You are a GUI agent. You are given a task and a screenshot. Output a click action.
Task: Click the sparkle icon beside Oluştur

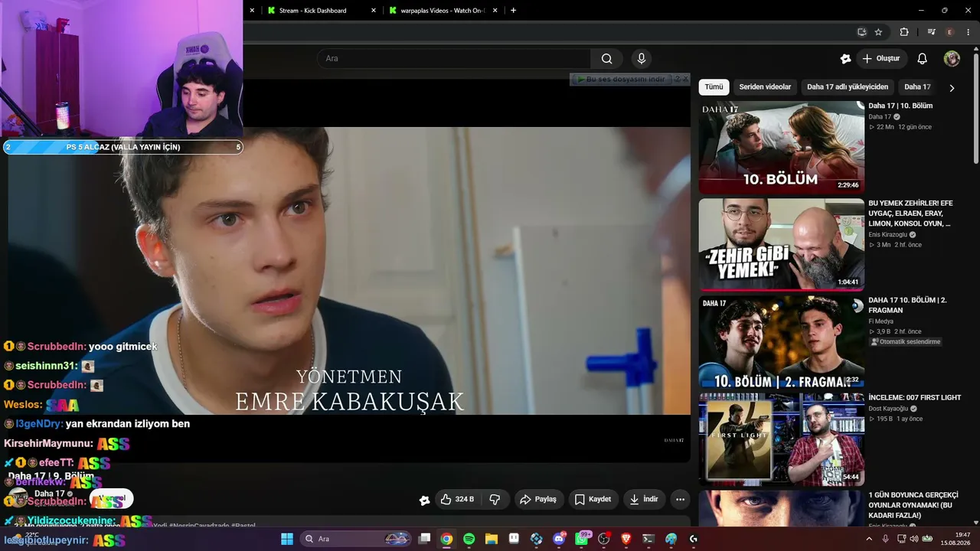click(845, 59)
